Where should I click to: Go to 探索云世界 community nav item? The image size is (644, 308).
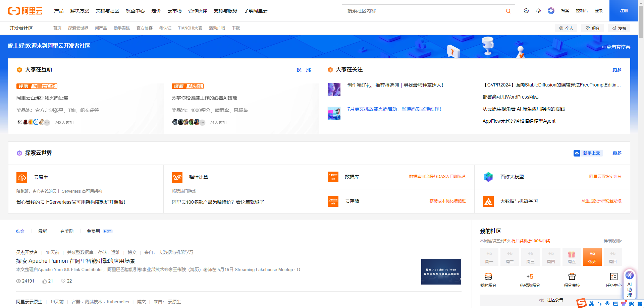click(x=78, y=28)
